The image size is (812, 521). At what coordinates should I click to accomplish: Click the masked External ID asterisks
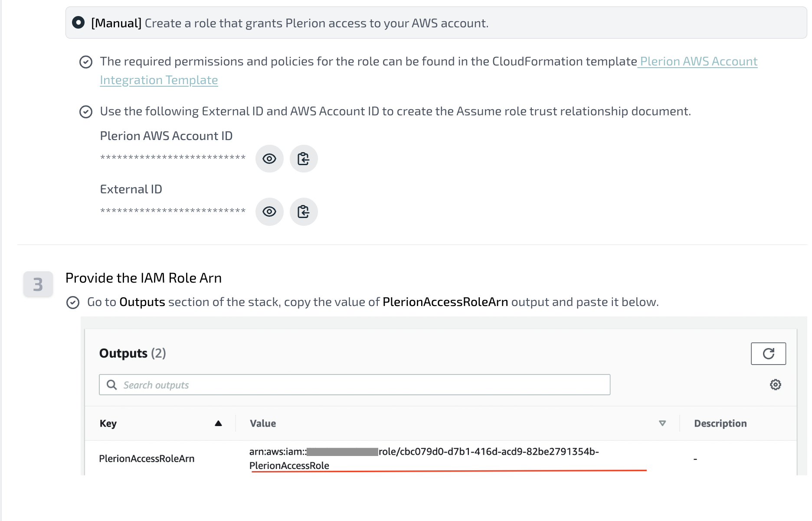click(x=173, y=211)
